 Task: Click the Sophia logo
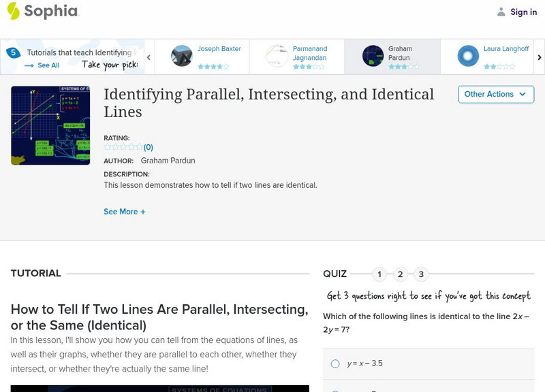[x=43, y=11]
